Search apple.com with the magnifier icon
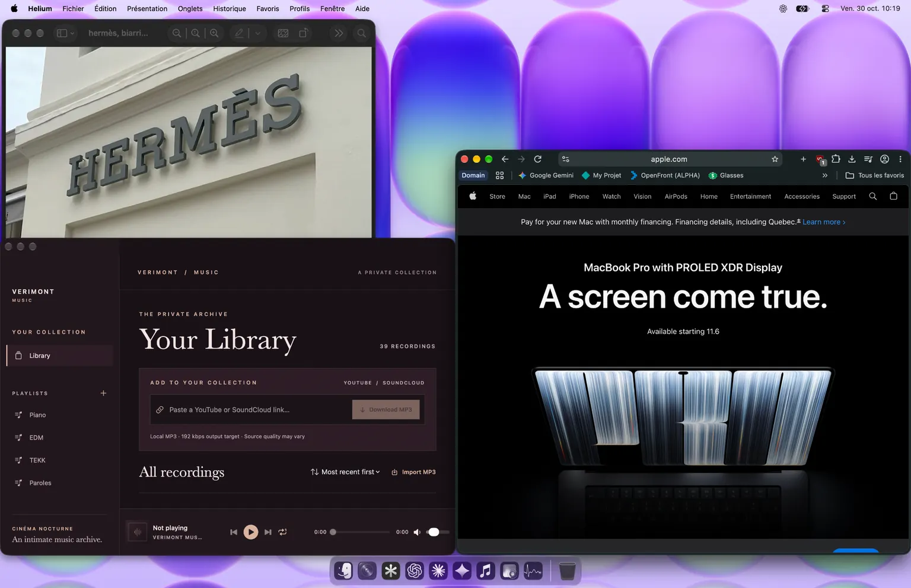The height and width of the screenshot is (588, 911). coord(873,196)
